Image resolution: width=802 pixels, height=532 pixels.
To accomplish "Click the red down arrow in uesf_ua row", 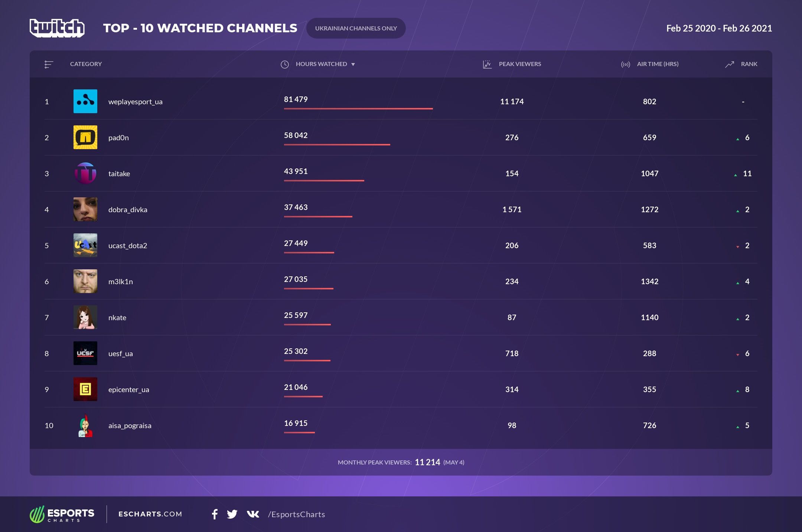I will (x=738, y=355).
